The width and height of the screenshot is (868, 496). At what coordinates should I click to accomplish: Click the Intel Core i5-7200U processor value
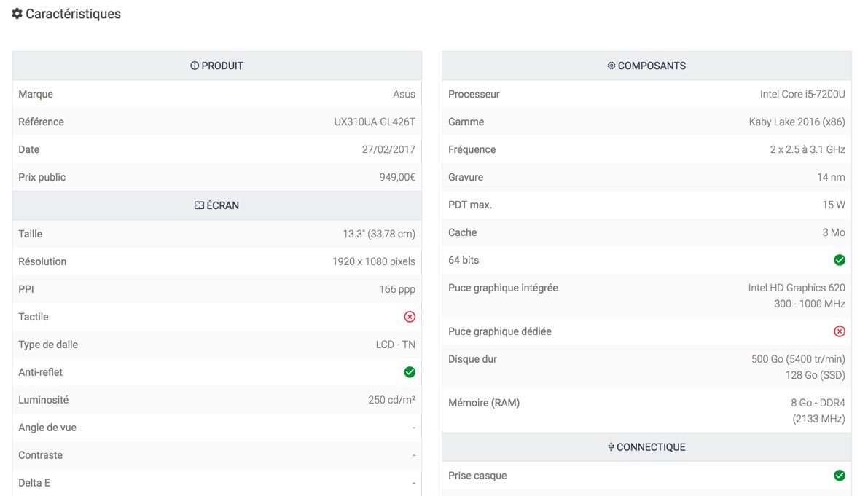tap(802, 94)
